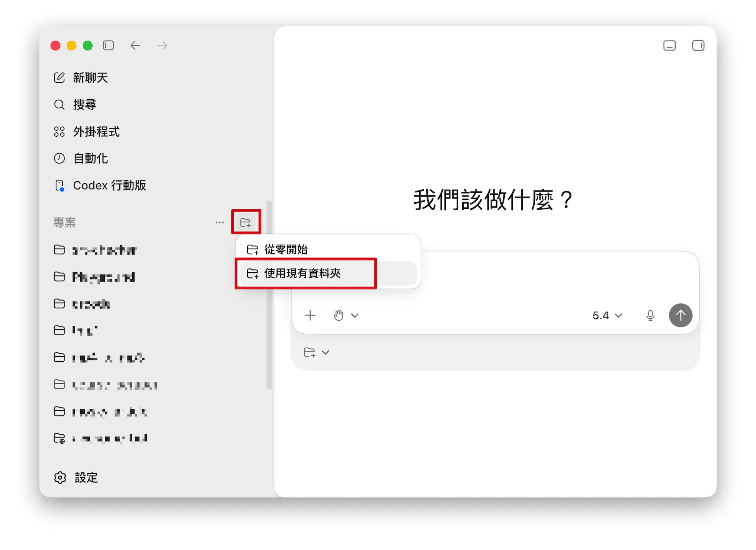Image resolution: width=756 pixels, height=550 pixels.
Task: Click the add project folder icon
Action: click(x=246, y=223)
